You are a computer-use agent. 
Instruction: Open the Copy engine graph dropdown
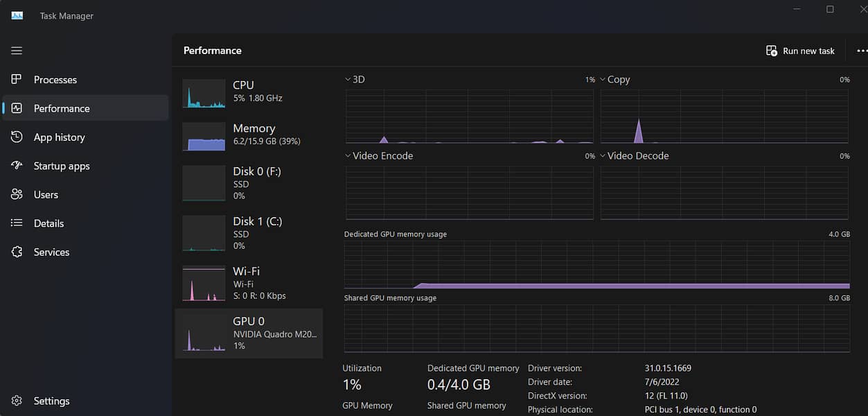[603, 80]
